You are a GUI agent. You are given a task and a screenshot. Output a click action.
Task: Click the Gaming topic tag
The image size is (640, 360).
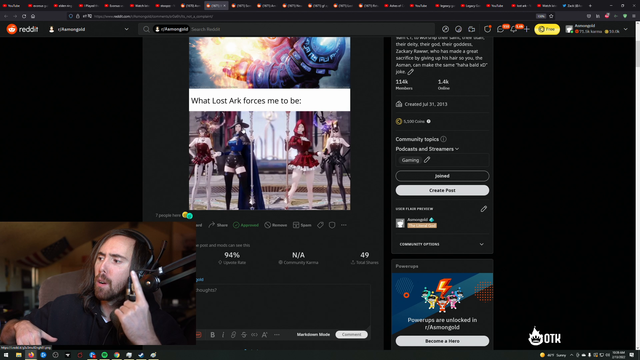coord(410,160)
